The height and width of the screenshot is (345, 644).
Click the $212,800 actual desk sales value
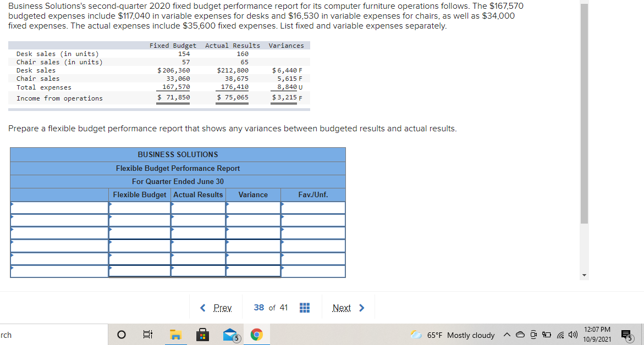(233, 70)
